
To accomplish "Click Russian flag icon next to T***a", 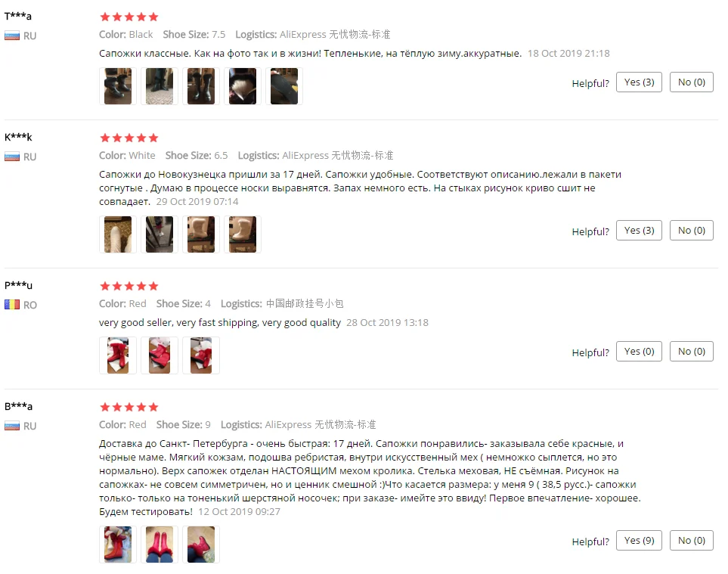I will (12, 36).
